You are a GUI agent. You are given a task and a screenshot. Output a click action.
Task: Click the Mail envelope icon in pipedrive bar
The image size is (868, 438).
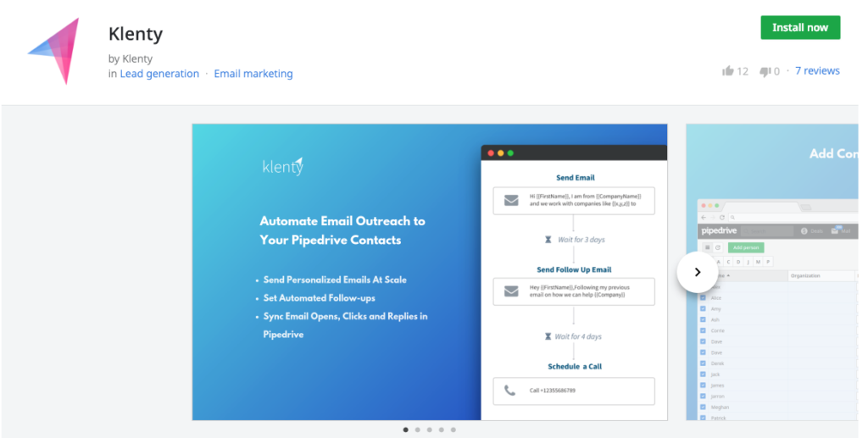pyautogui.click(x=834, y=231)
